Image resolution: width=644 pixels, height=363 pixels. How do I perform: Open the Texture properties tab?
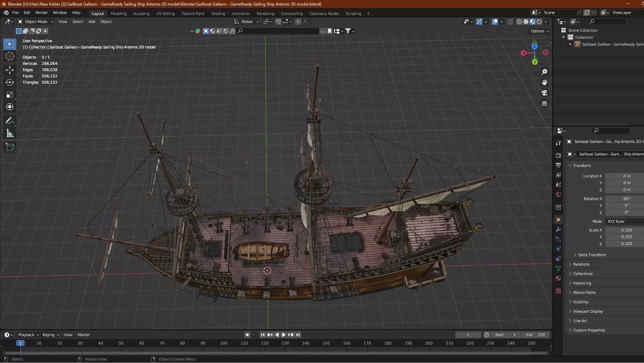[558, 290]
